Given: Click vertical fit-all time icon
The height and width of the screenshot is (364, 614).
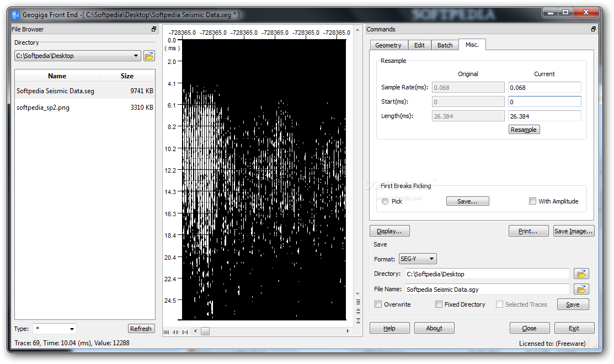Looking at the screenshot, I should (x=358, y=302).
